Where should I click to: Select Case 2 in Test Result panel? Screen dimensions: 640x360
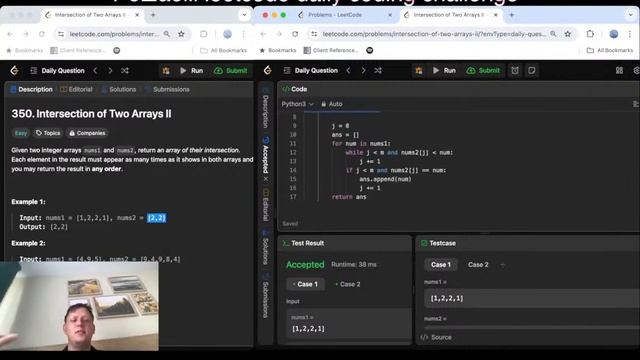pyautogui.click(x=348, y=284)
